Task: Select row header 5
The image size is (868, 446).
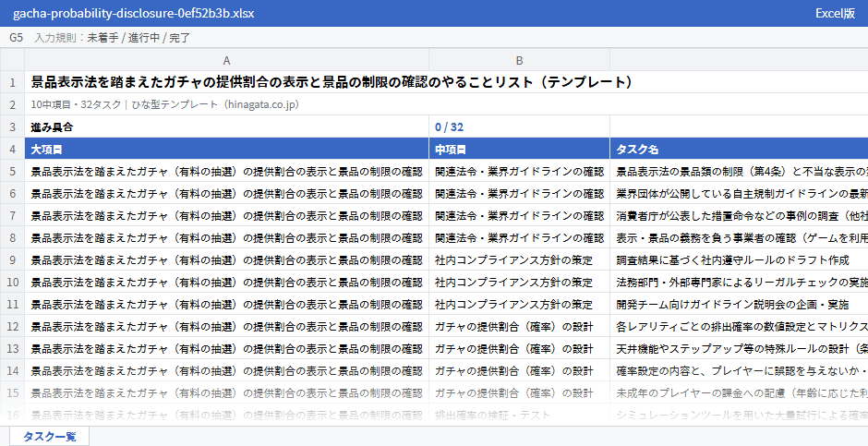Action: (12, 172)
